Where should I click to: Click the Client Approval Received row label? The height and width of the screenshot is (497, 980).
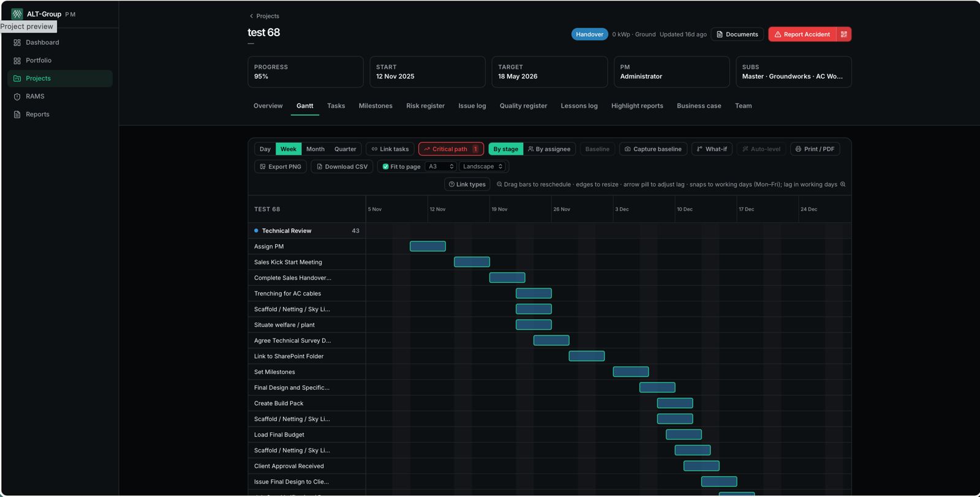pyautogui.click(x=289, y=466)
